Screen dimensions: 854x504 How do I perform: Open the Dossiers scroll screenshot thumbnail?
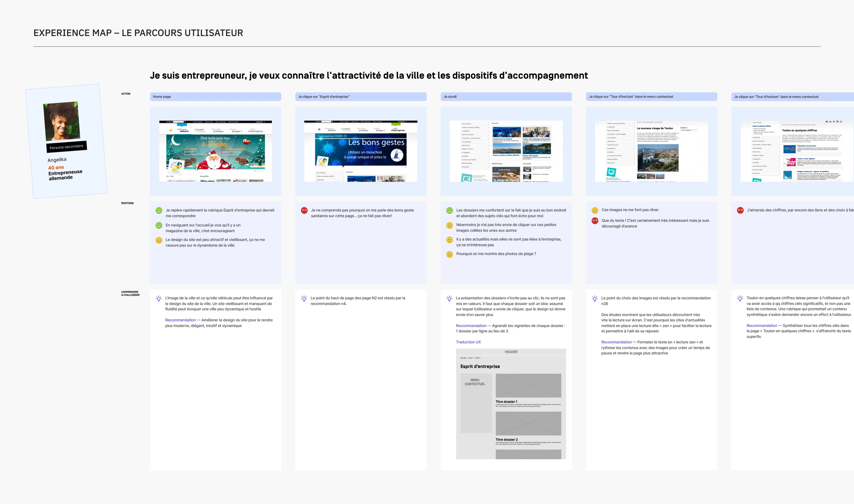[x=506, y=151]
